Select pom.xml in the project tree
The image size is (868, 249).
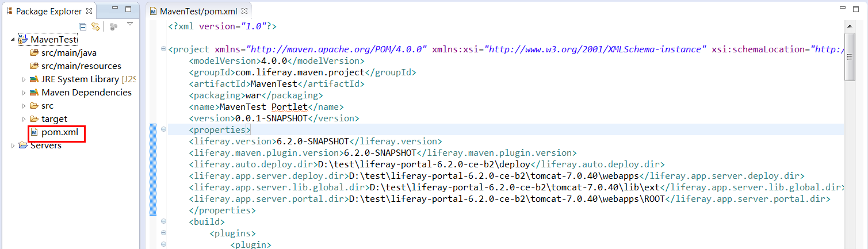pyautogui.click(x=59, y=132)
